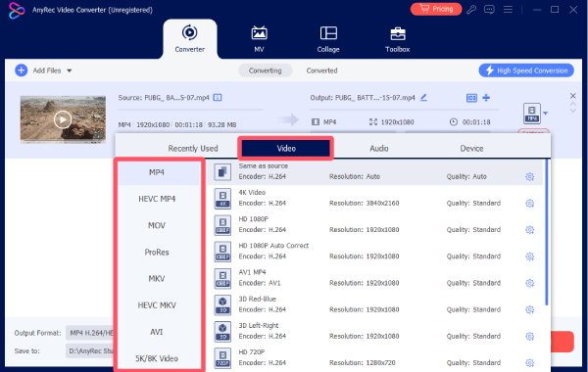Open the MP4 output format icon
Viewport: 588px width, 372px height.
532,114
